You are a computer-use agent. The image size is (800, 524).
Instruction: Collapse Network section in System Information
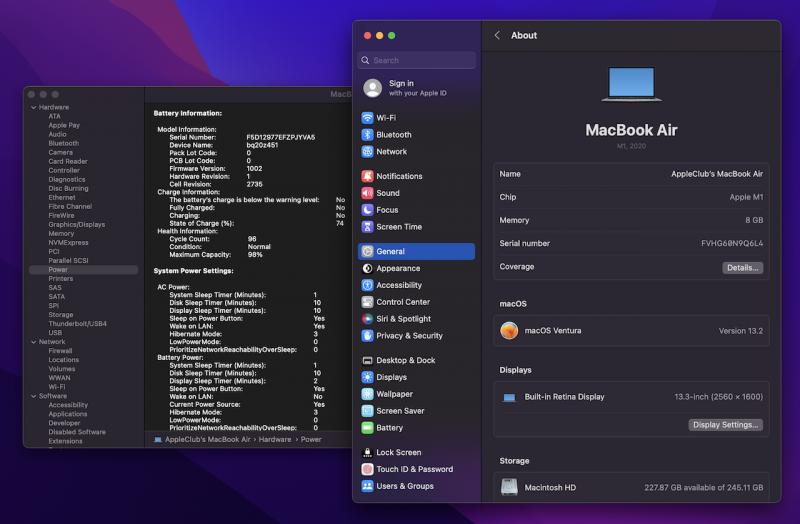click(x=34, y=342)
